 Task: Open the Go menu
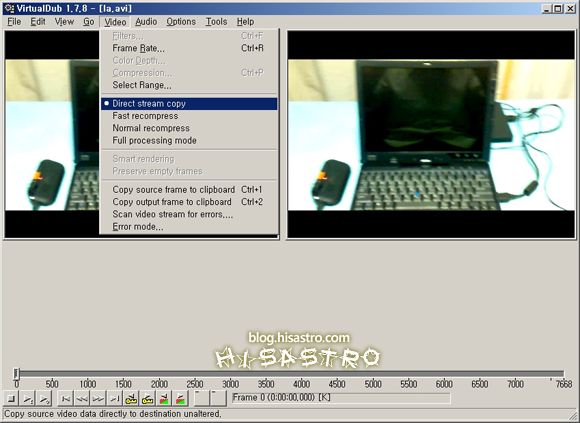pos(88,22)
